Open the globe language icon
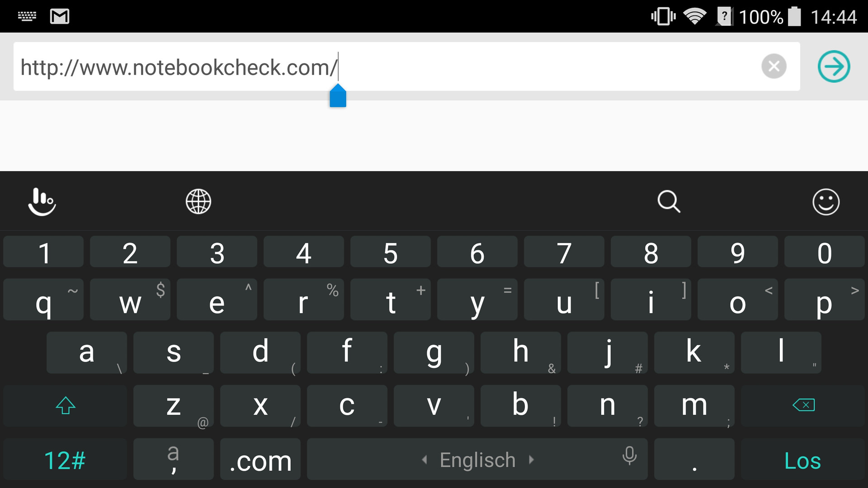Screen dimensions: 868x488 tap(198, 202)
